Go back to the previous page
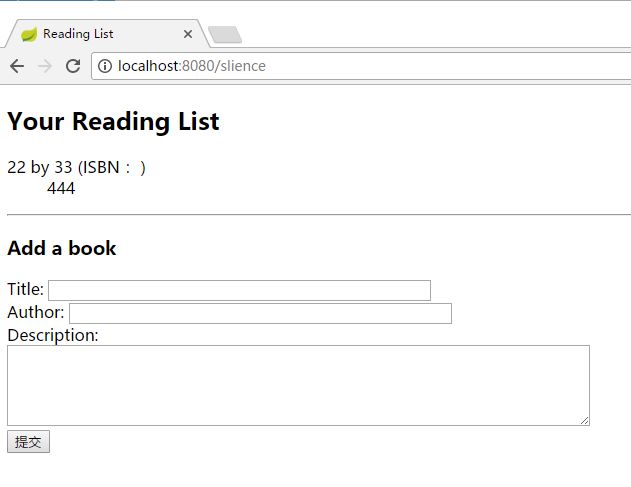This screenshot has width=631, height=487. 17,66
